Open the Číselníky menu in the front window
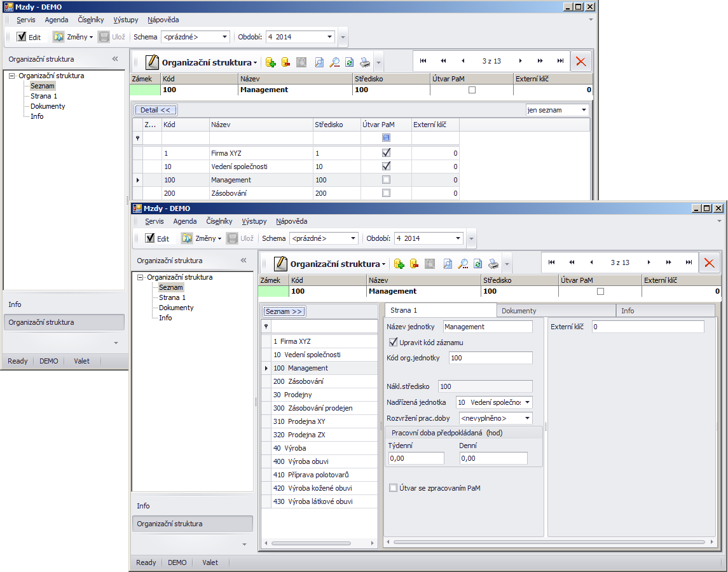 pos(219,221)
